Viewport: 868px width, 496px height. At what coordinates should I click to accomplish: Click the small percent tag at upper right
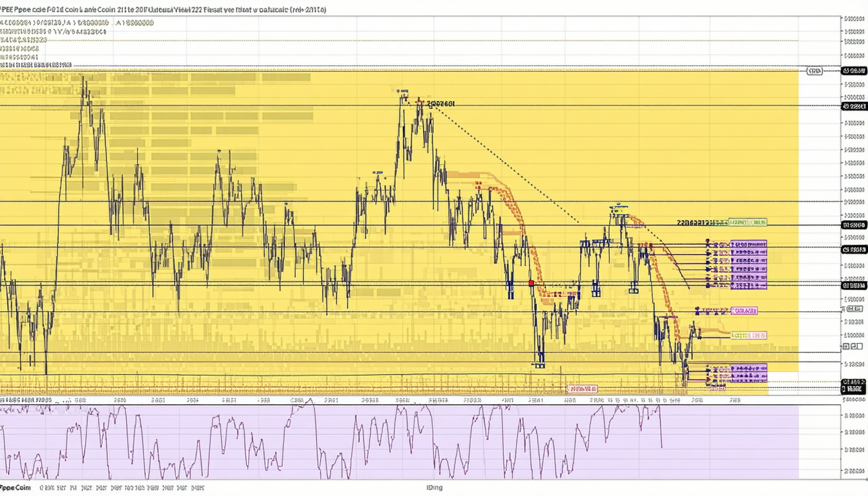(x=815, y=71)
